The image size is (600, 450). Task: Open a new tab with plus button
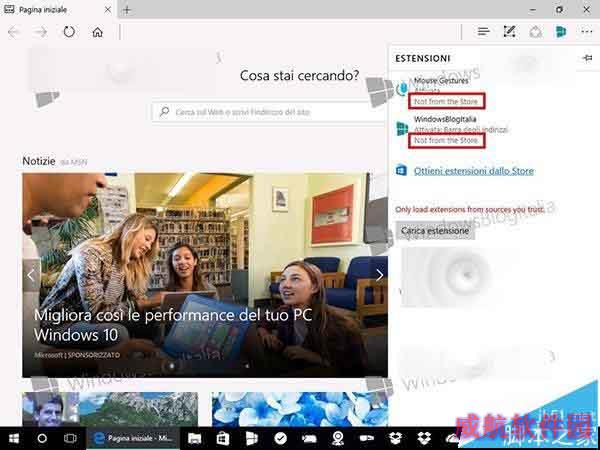point(127,10)
